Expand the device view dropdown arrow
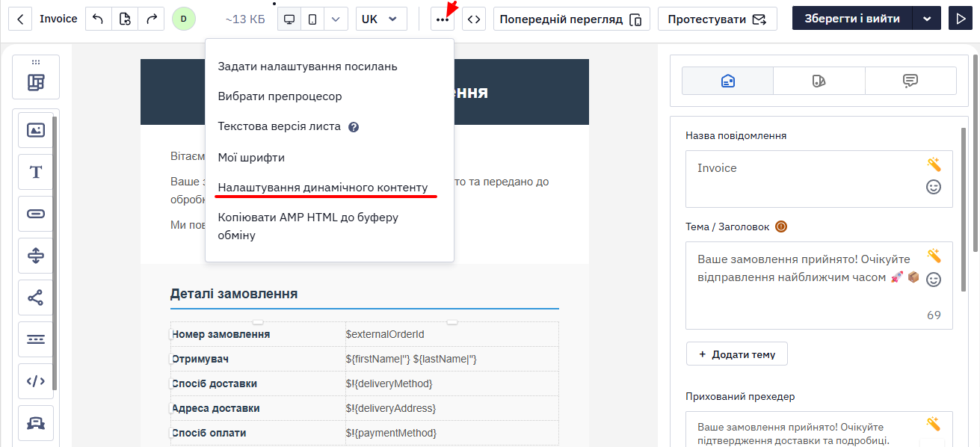Screen dimensions: 980x447 click(x=336, y=19)
